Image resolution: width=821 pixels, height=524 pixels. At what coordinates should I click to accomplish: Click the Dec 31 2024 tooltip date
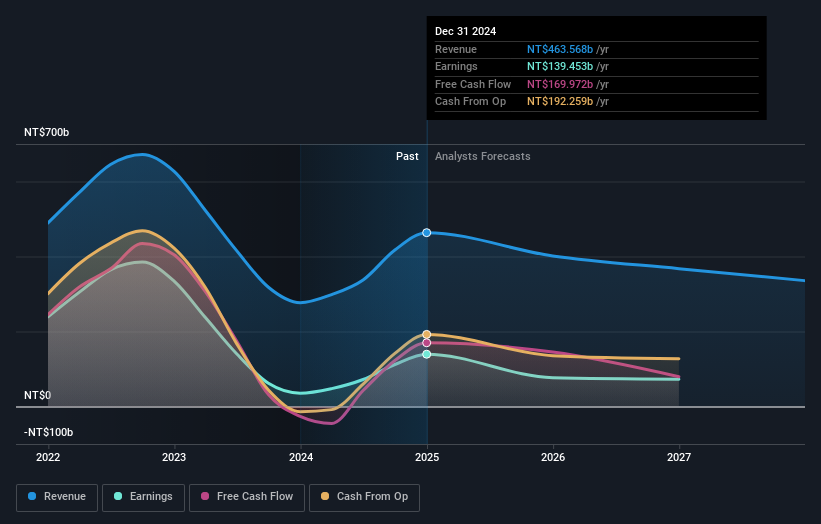point(465,31)
